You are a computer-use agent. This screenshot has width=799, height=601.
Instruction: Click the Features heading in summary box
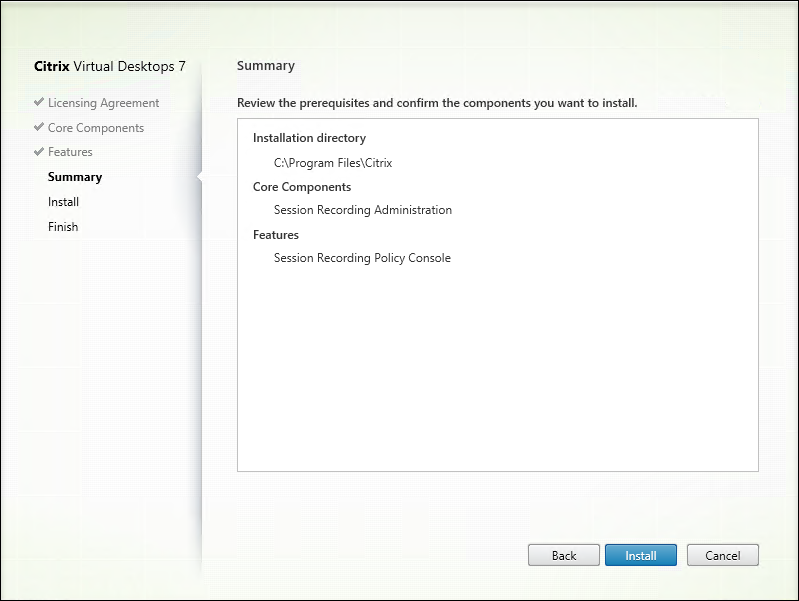[x=276, y=235]
